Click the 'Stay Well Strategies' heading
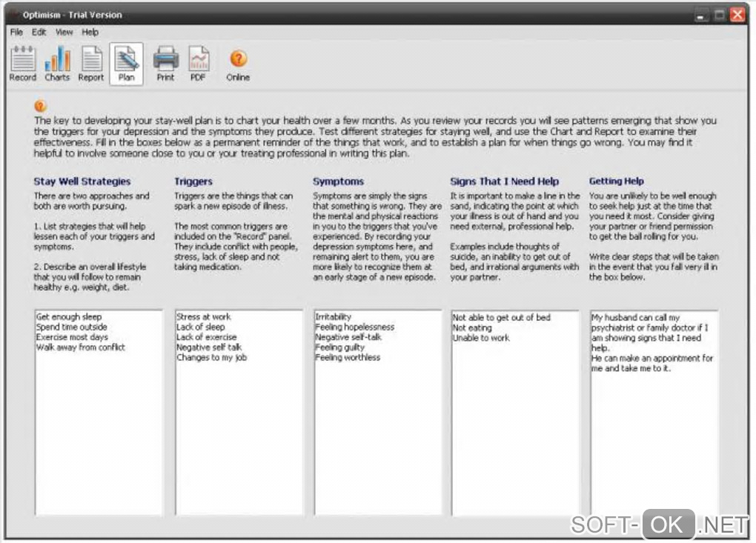This screenshot has width=756, height=543. click(82, 181)
